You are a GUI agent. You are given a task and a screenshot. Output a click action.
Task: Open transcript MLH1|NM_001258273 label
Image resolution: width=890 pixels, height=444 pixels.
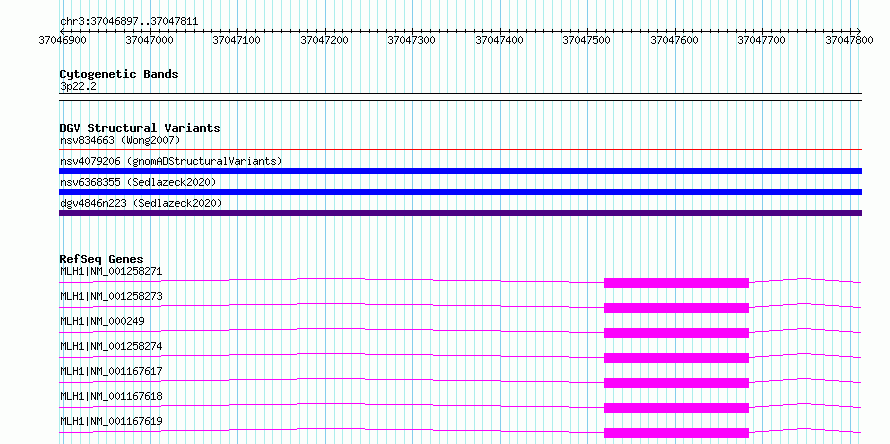point(111,296)
